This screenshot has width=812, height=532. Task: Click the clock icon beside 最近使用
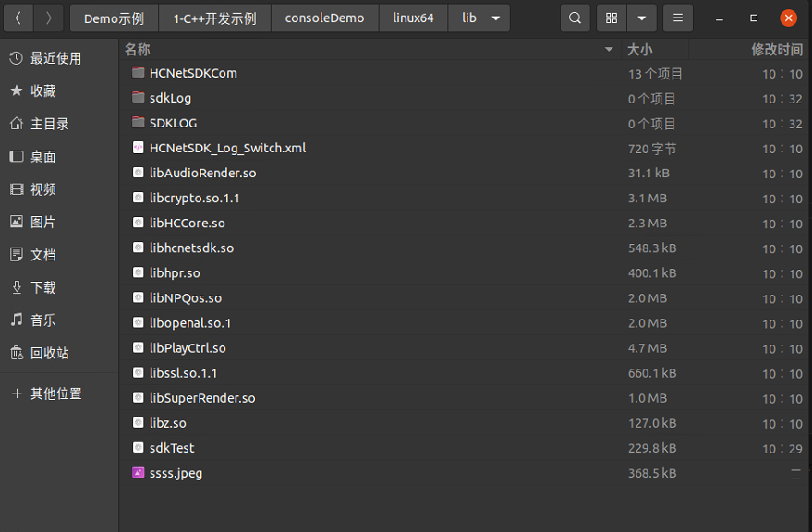point(17,58)
